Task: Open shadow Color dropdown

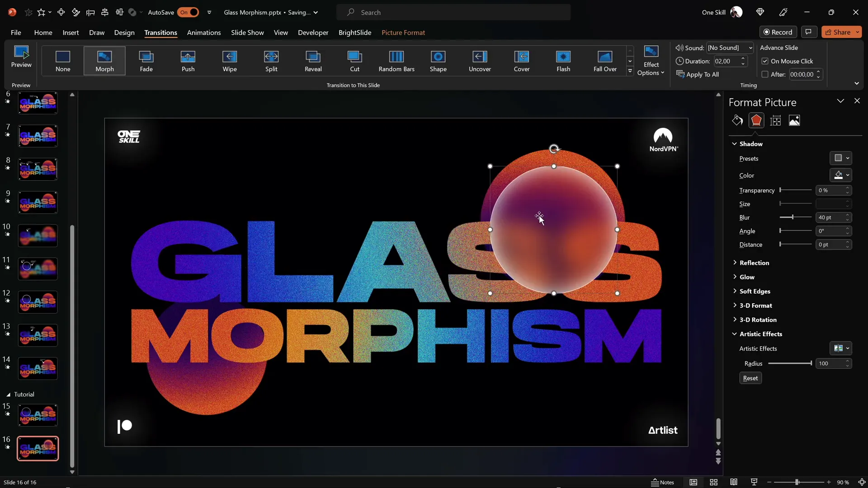Action: coord(840,175)
